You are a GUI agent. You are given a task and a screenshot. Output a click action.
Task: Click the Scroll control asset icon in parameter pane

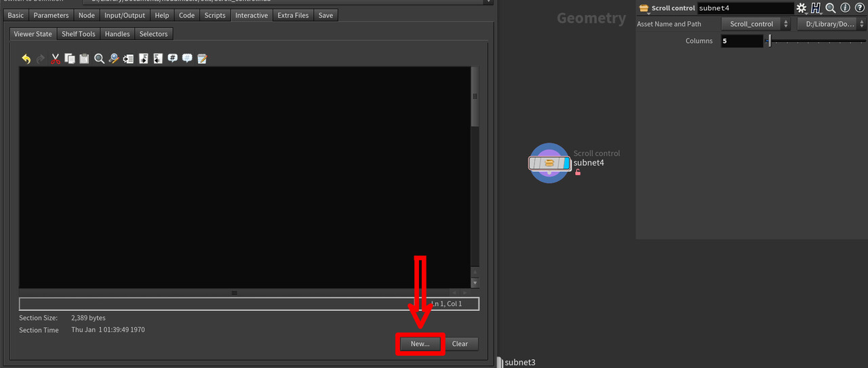644,8
